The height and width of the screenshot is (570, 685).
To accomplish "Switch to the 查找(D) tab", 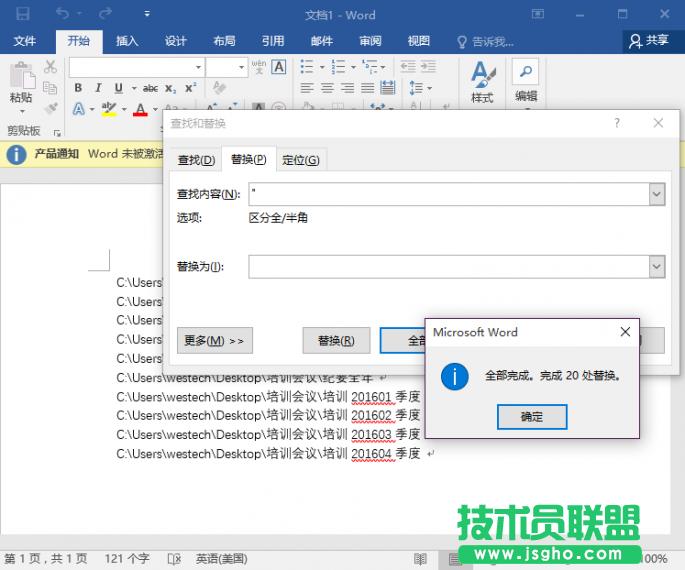I will [x=196, y=160].
